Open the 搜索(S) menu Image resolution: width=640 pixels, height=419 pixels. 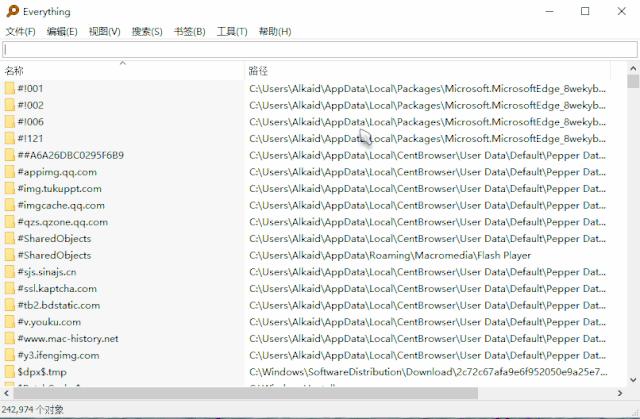(147, 31)
